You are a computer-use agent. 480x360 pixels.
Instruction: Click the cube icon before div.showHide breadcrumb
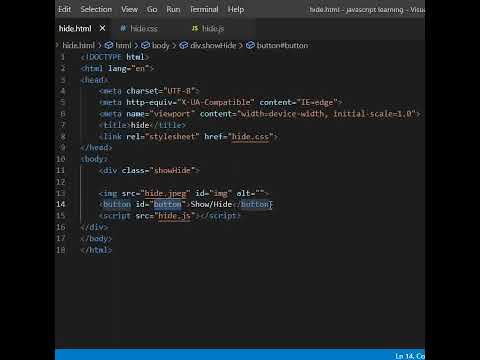click(184, 45)
